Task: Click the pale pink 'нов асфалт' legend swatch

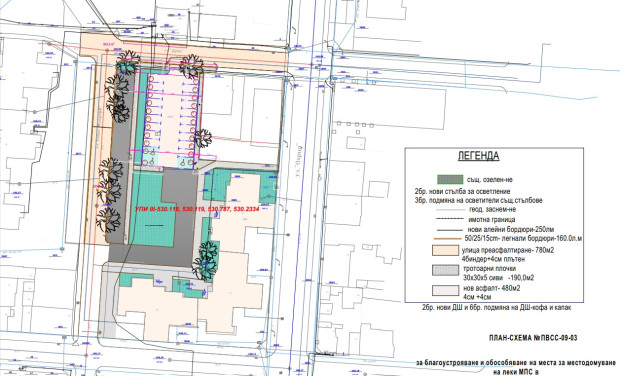Action: 445,290
